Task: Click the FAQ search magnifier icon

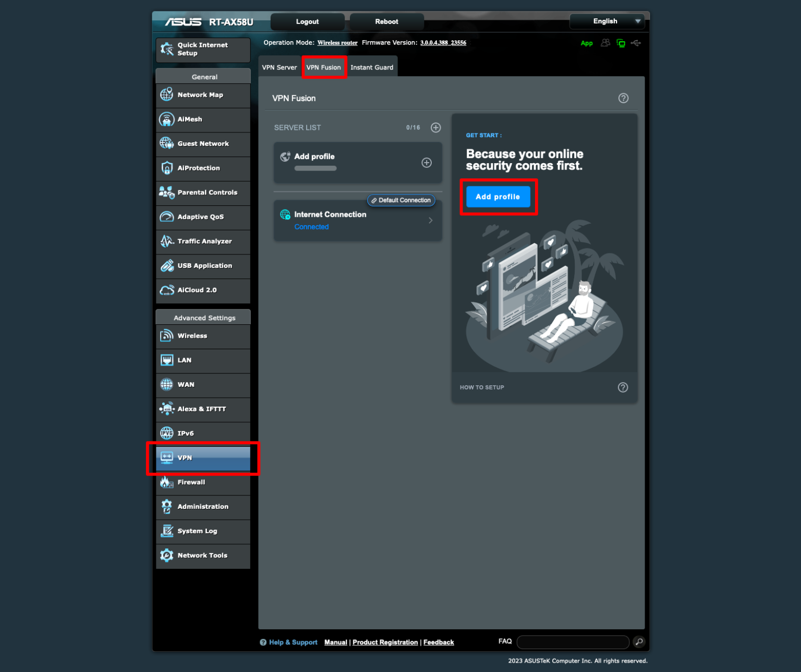Action: [639, 642]
